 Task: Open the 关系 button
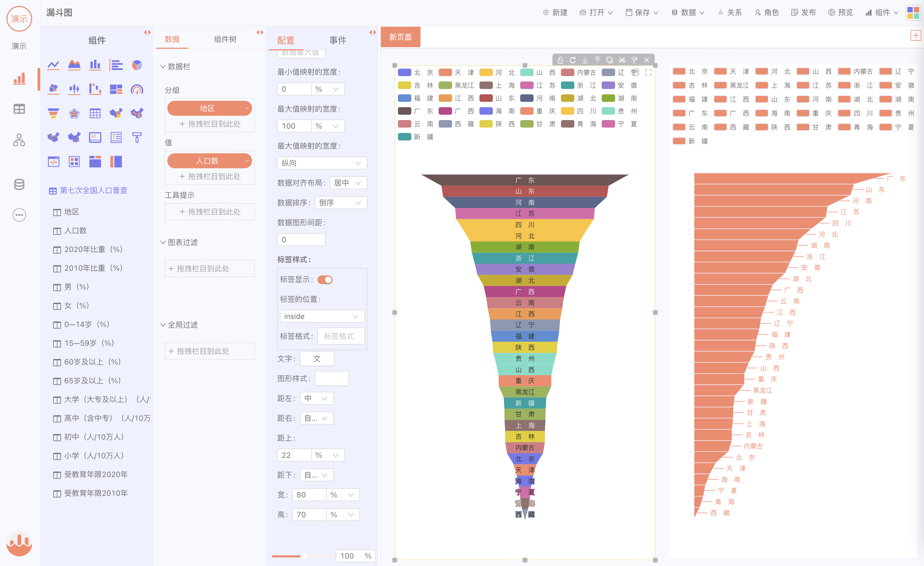[x=730, y=12]
